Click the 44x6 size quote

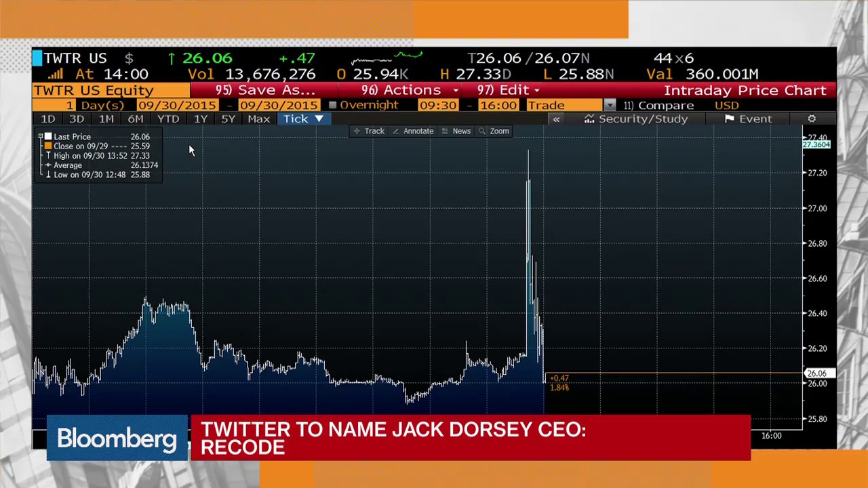click(673, 58)
